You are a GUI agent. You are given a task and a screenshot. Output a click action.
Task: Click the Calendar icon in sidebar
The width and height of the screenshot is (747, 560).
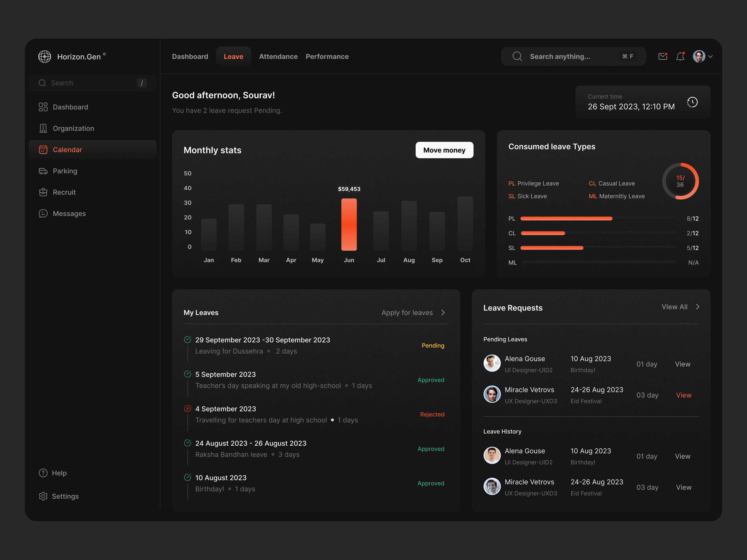coord(43,150)
